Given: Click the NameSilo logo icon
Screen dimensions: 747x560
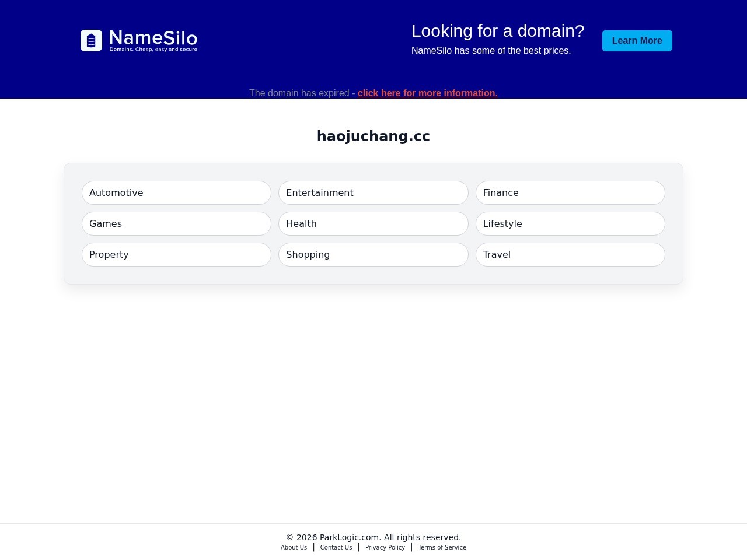Looking at the screenshot, I should pyautogui.click(x=91, y=41).
